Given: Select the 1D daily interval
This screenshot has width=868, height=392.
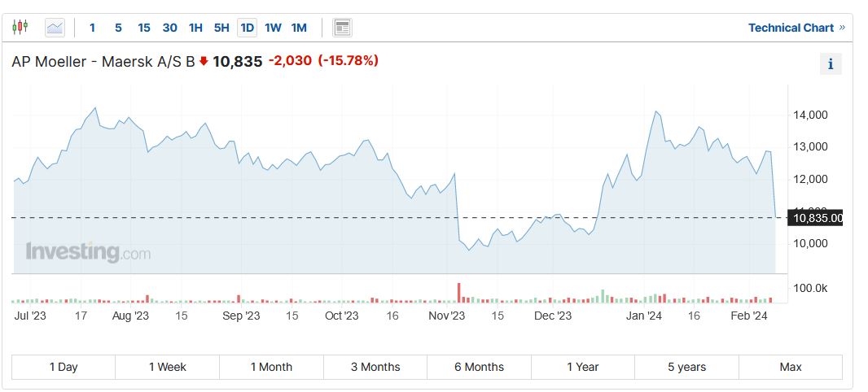Looking at the screenshot, I should (x=248, y=28).
